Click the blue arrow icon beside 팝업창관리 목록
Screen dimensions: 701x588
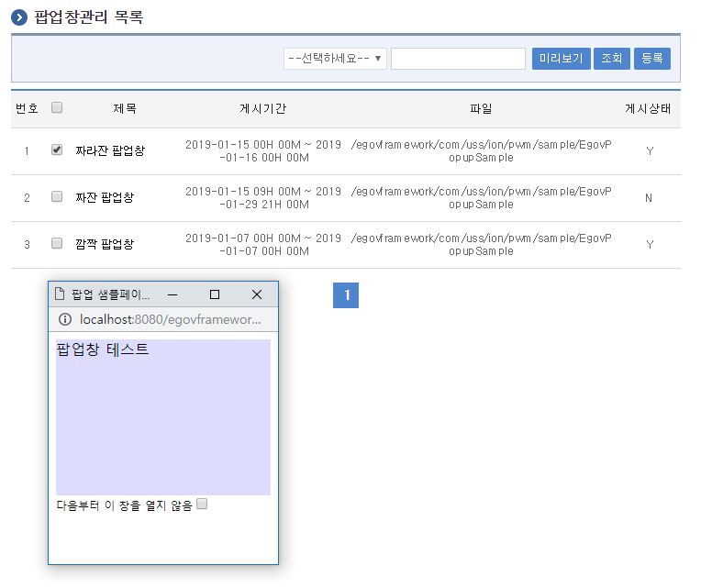(19, 18)
